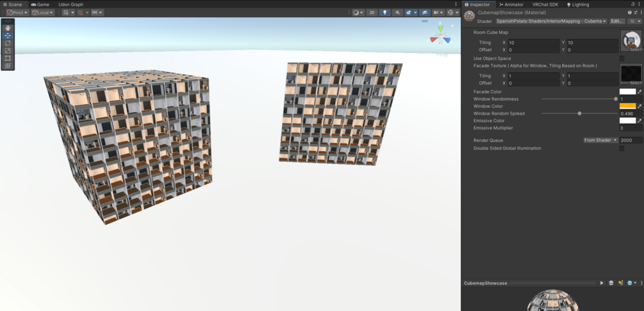
Task: Toggle scene effects (skybox/fog) button
Action: click(409, 13)
